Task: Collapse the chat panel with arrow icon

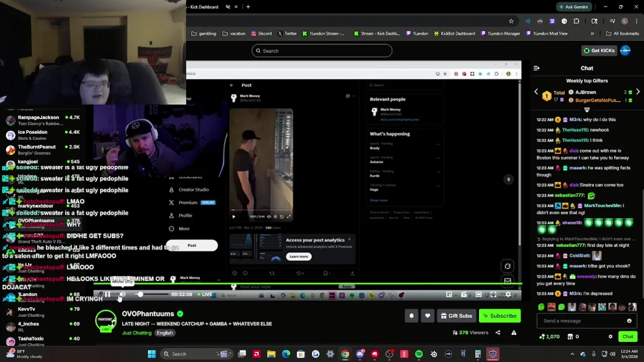Action: (536, 68)
